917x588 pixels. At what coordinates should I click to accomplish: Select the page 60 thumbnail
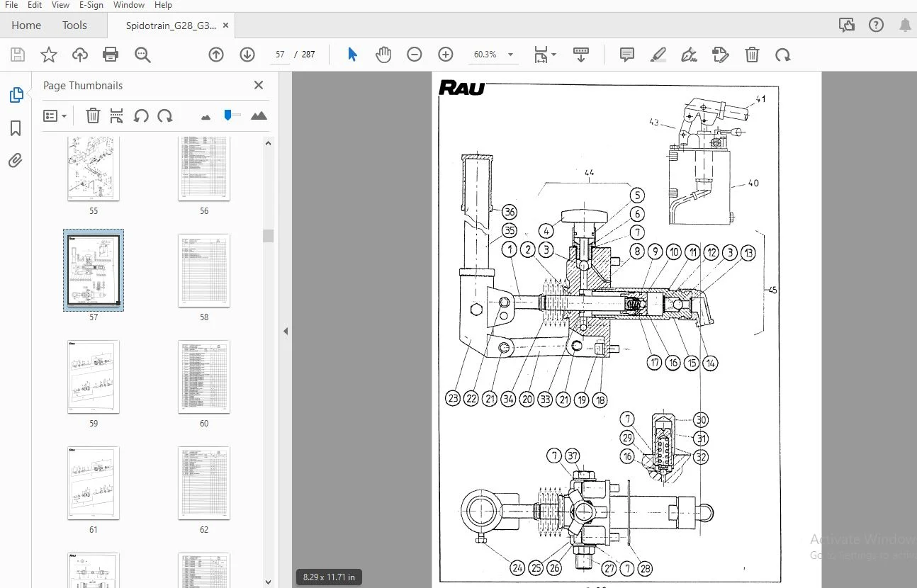click(204, 377)
